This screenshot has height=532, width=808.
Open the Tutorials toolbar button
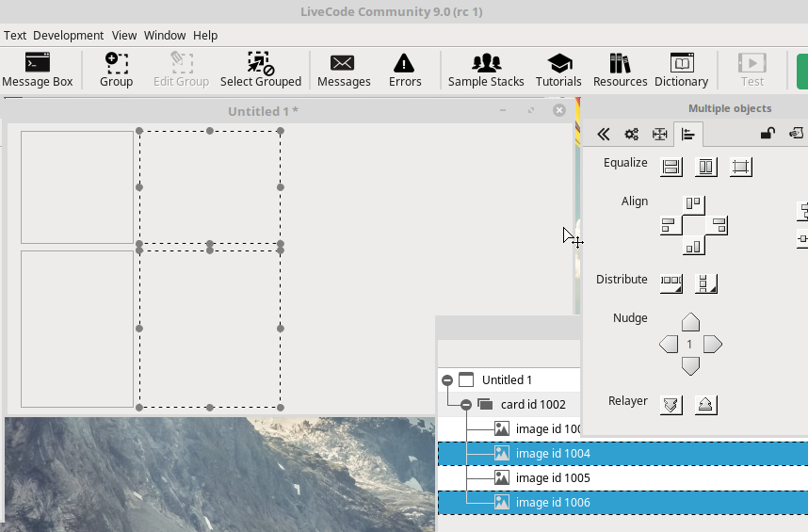pyautogui.click(x=558, y=71)
